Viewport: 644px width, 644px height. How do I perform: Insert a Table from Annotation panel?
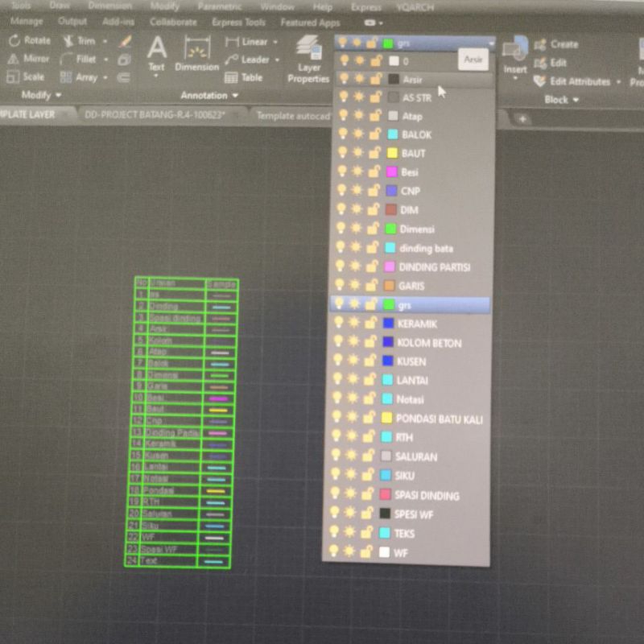click(x=243, y=78)
